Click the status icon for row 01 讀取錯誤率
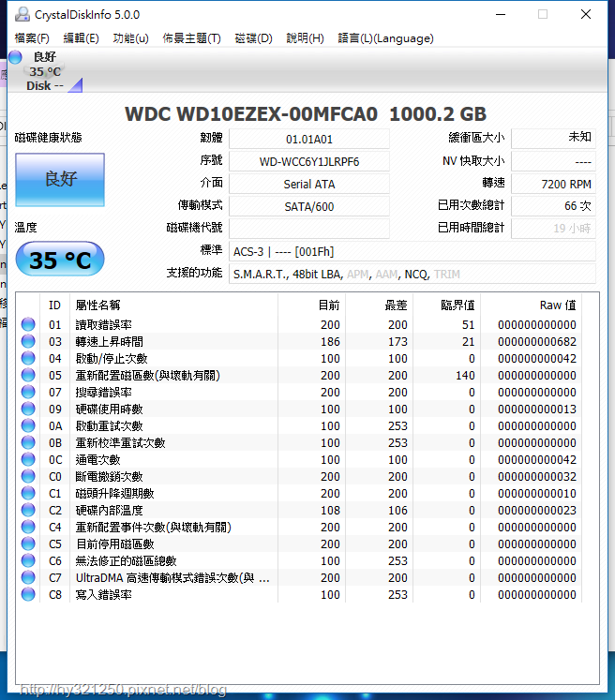615x700 pixels. (x=28, y=324)
